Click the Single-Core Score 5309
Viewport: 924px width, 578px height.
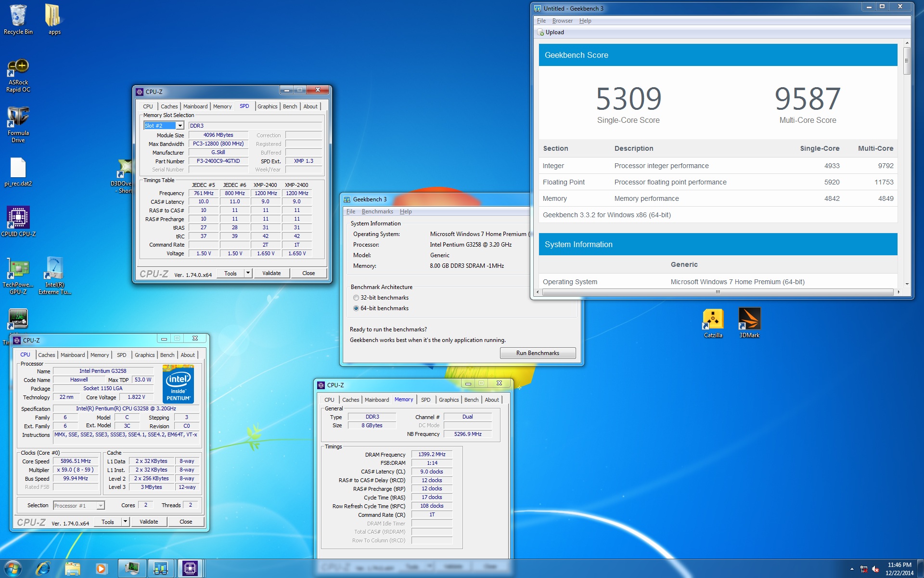click(x=629, y=99)
